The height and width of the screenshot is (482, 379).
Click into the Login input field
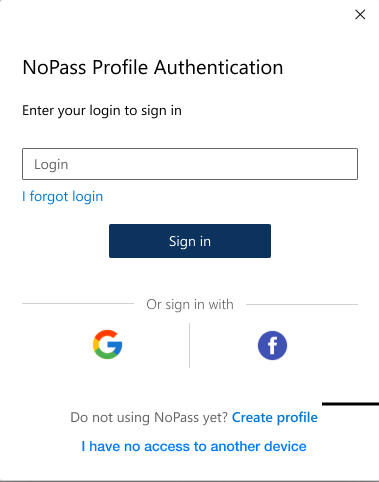pos(190,164)
